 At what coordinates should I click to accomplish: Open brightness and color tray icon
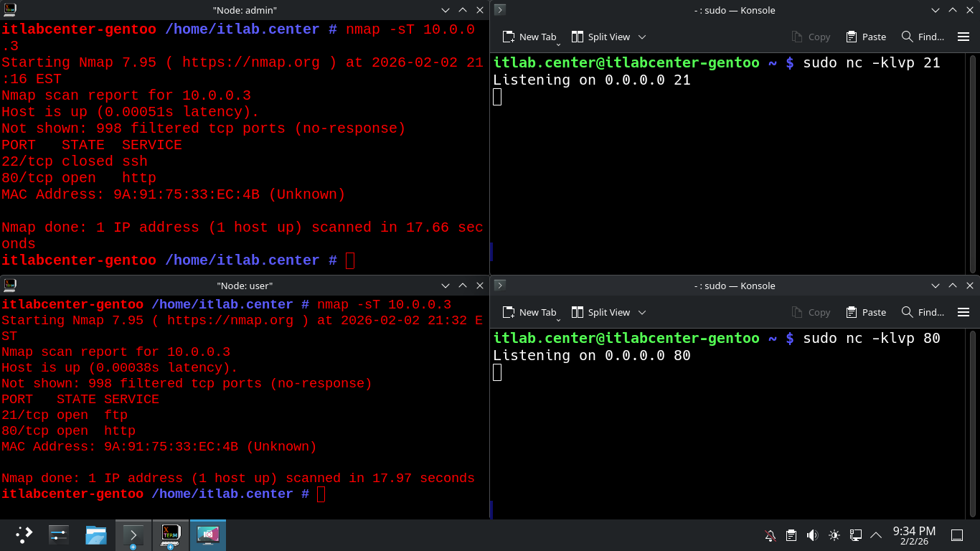[x=834, y=535]
